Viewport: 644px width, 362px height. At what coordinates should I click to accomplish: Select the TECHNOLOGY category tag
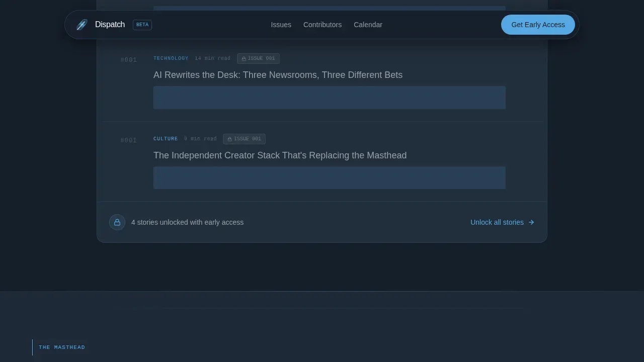pyautogui.click(x=171, y=58)
